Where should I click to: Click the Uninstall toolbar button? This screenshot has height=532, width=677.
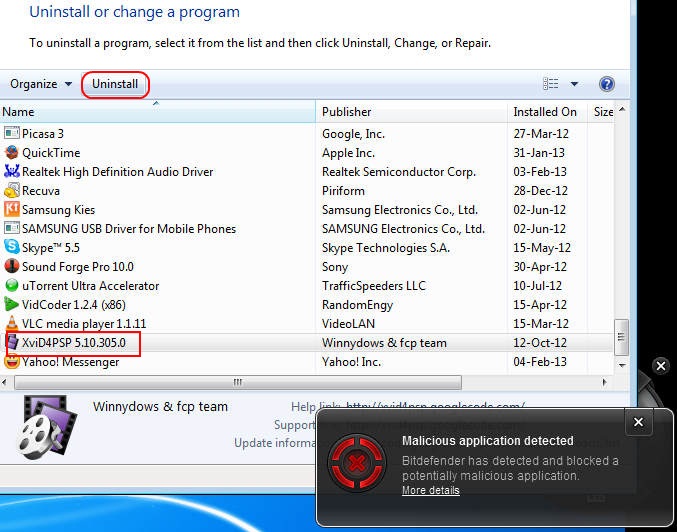click(x=115, y=84)
